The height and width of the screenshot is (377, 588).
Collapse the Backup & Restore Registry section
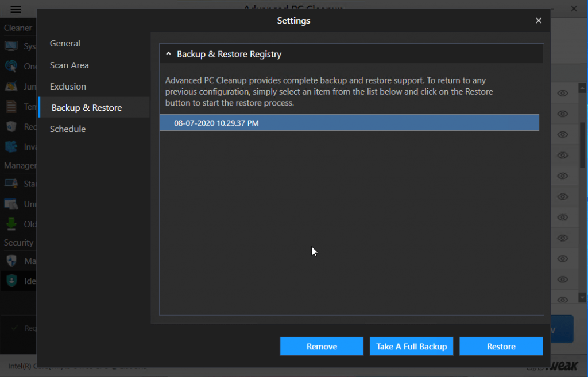coord(168,54)
